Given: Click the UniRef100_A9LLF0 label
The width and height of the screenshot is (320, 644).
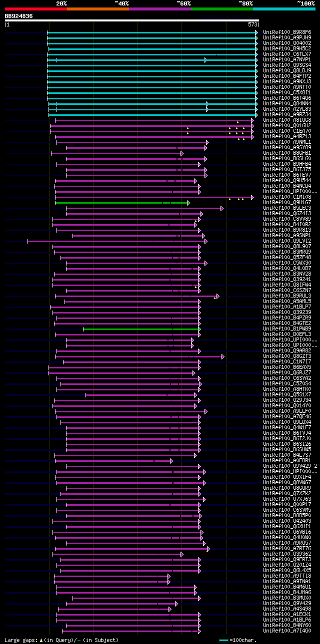Looking at the screenshot, I should click(x=287, y=411).
